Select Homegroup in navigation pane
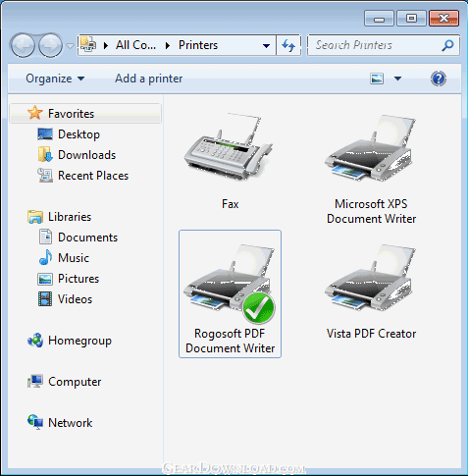This screenshot has width=468, height=476. click(79, 341)
